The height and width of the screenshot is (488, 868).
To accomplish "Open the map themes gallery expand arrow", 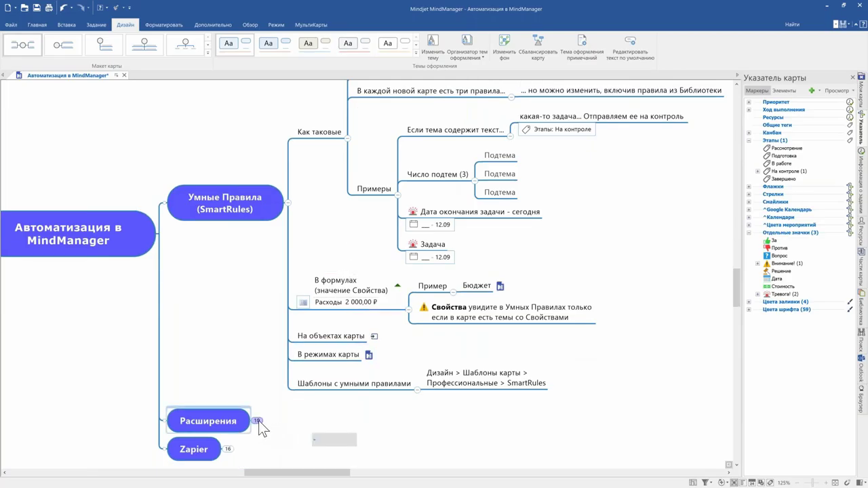I will [416, 52].
